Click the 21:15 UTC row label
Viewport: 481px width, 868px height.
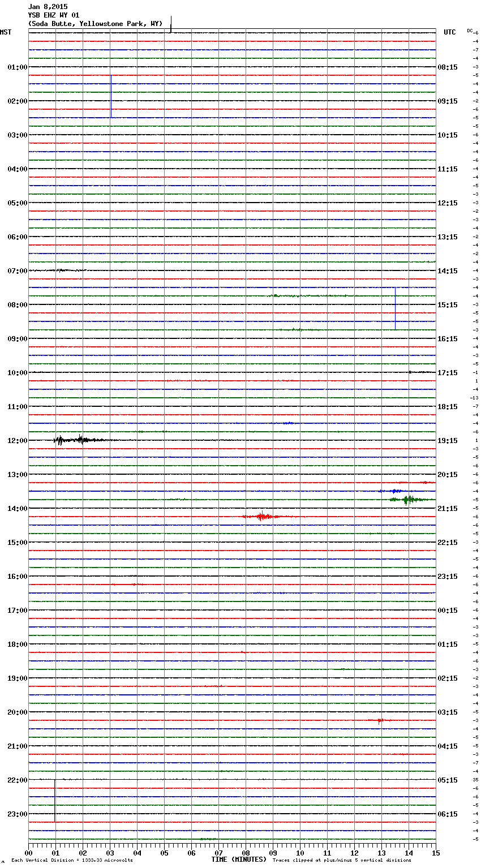pyautogui.click(x=448, y=509)
